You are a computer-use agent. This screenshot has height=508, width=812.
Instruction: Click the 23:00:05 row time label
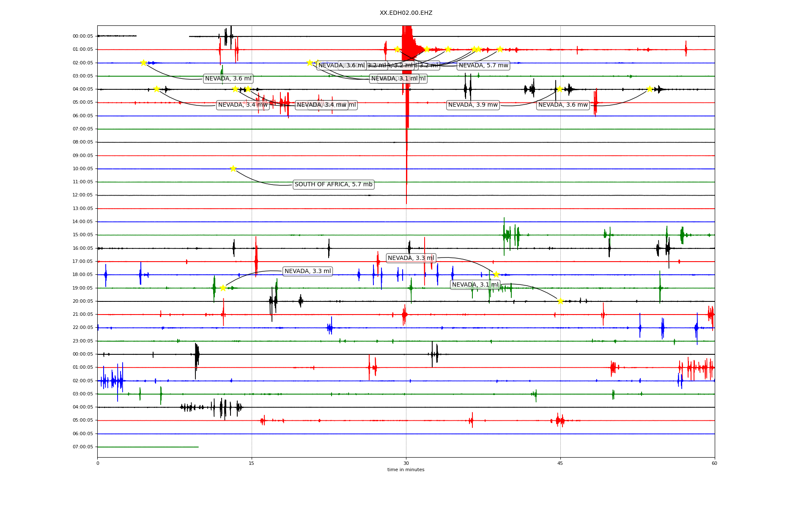(x=83, y=341)
